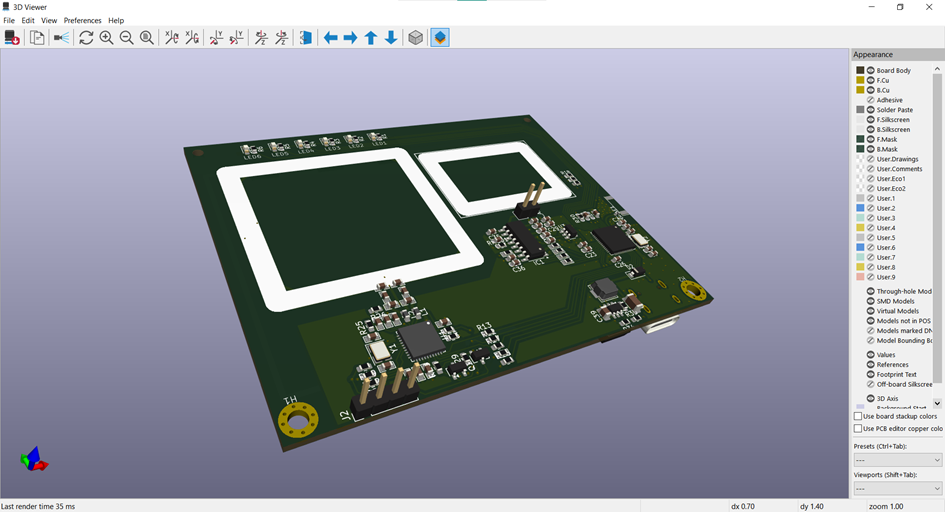
Task: Move the board up with arrow icon
Action: [371, 38]
